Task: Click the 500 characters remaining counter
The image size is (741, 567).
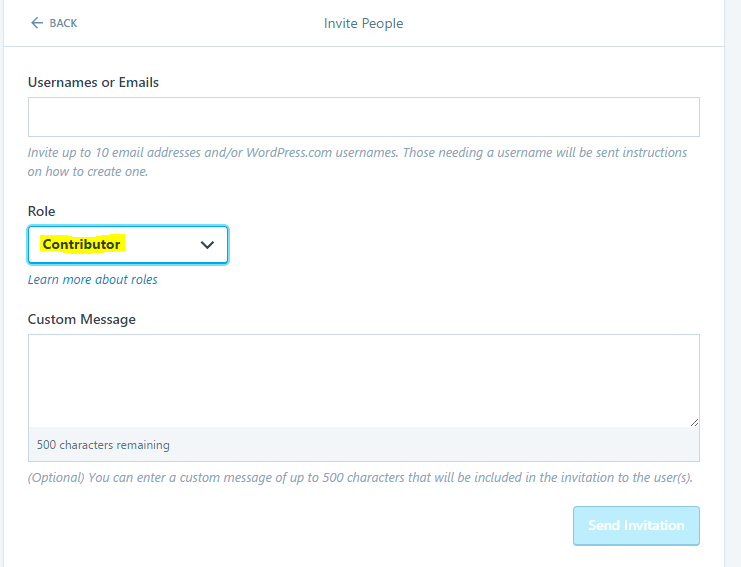Action: click(x=103, y=445)
